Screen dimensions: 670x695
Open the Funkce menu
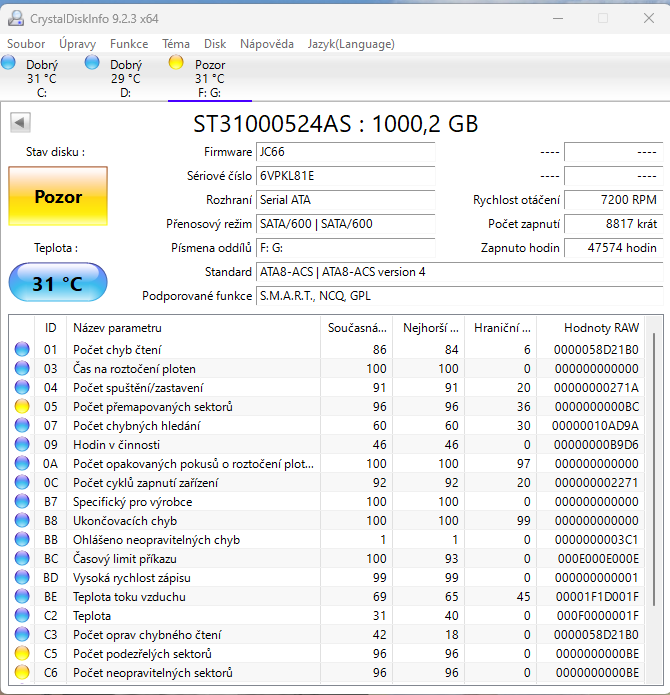click(x=129, y=44)
